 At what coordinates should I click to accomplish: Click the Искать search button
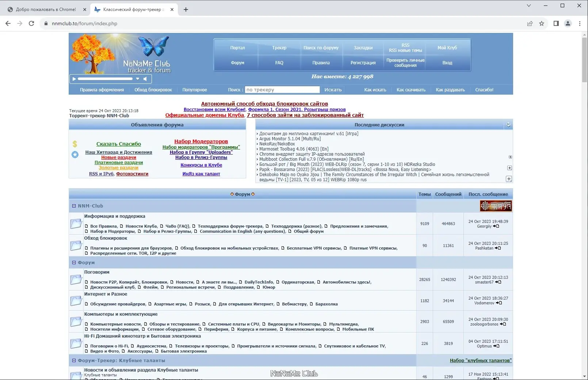click(x=332, y=90)
